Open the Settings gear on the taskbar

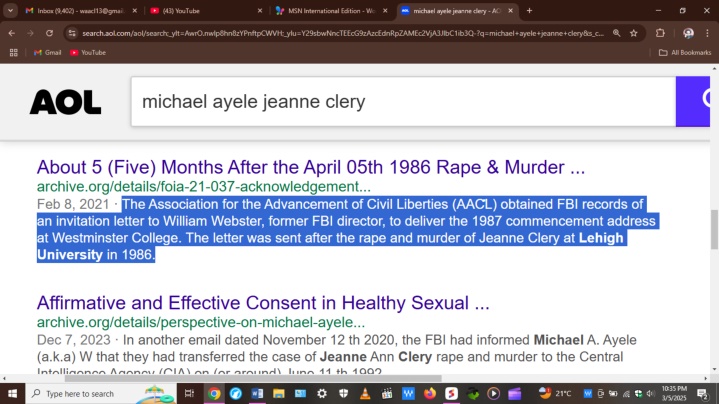(322, 393)
